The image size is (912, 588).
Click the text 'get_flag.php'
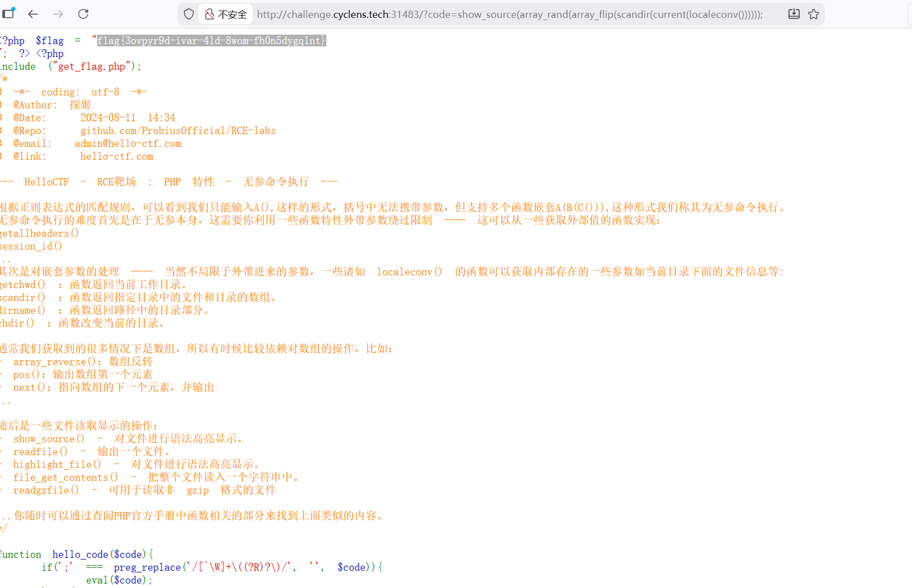tap(92, 66)
